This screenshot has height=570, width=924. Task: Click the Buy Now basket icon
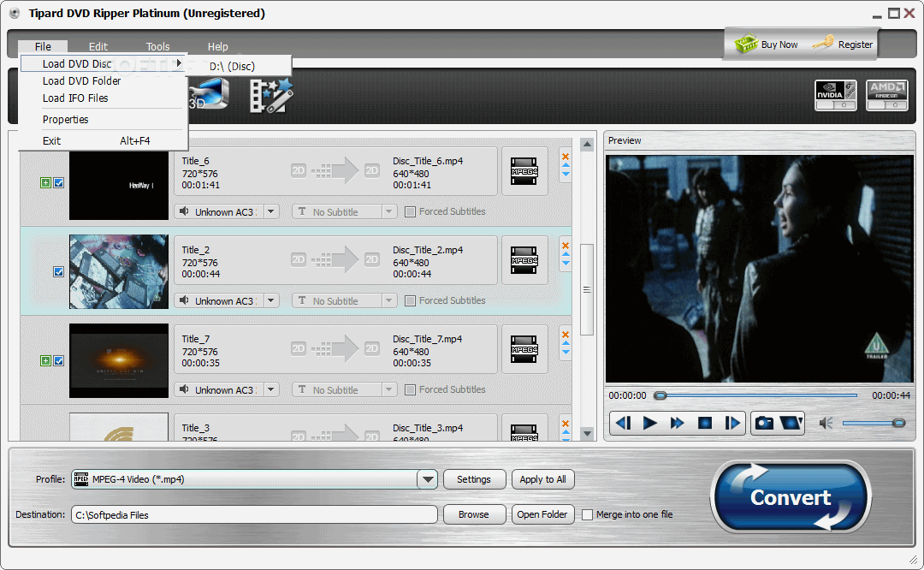746,44
